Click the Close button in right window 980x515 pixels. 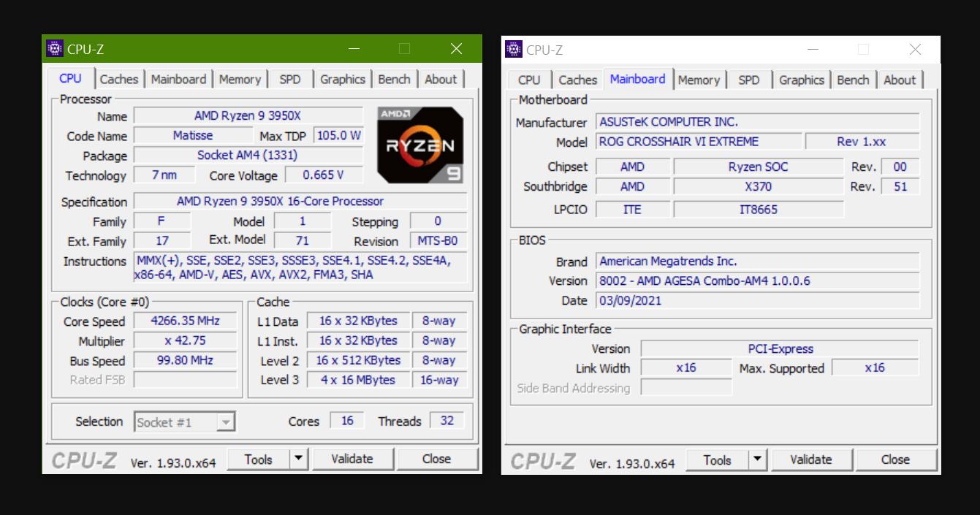[895, 459]
